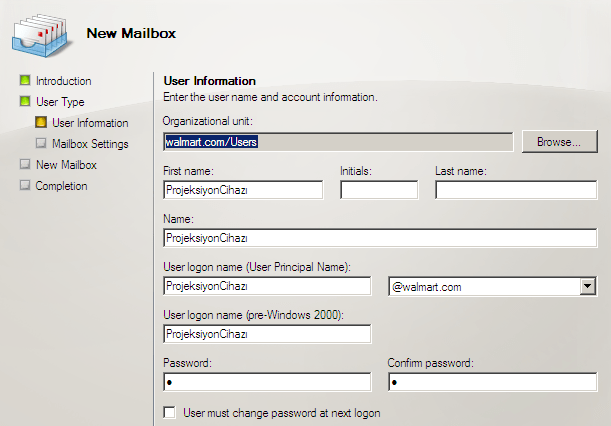611x426 pixels.
Task: Click the Initials input box
Action: (x=378, y=190)
